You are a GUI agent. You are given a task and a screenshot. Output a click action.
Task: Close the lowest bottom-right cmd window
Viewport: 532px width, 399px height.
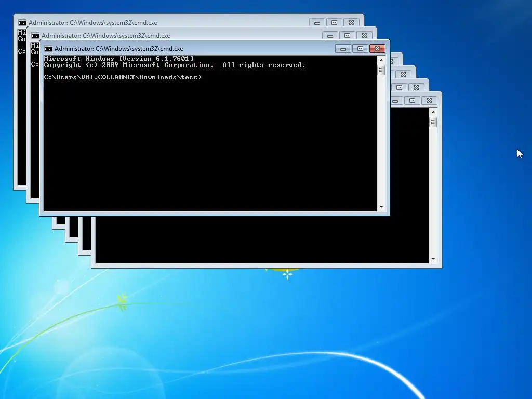click(x=429, y=101)
